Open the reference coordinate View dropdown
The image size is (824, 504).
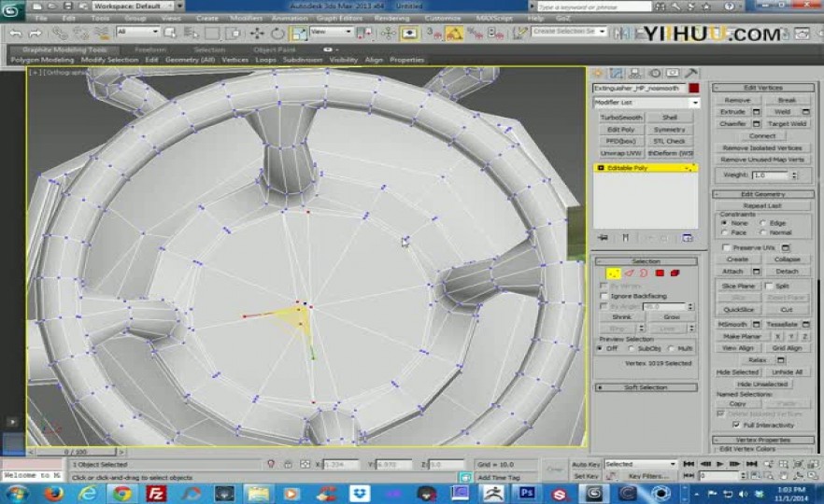331,32
